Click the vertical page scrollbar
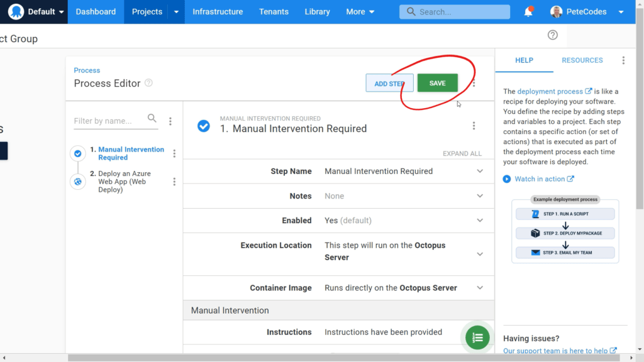 point(640,109)
